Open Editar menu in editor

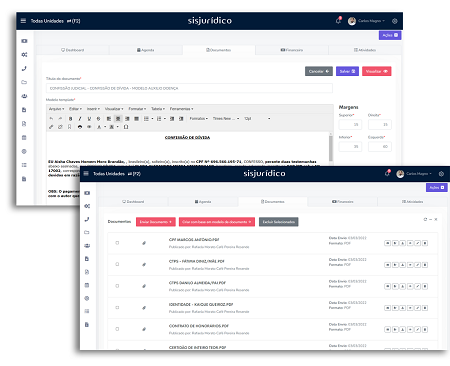point(75,109)
